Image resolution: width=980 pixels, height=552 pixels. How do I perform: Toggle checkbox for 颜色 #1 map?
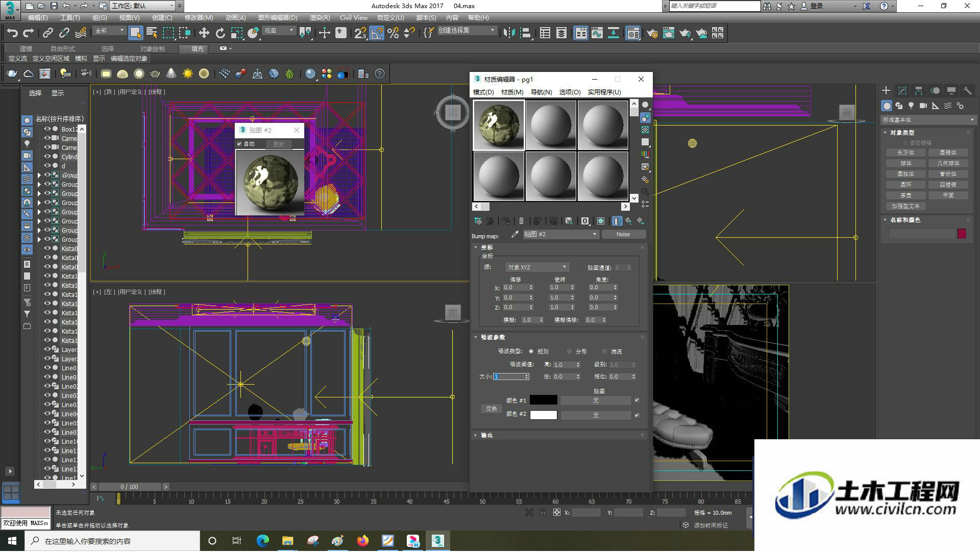click(636, 400)
